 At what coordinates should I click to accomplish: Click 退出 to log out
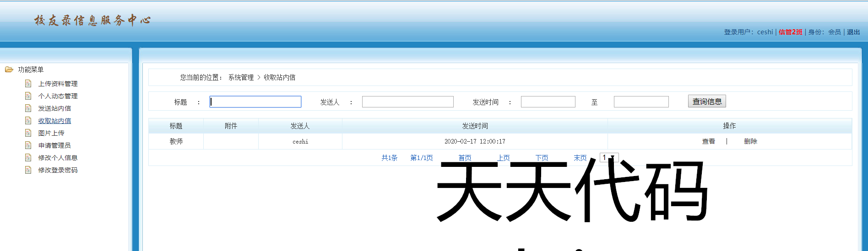coord(853,32)
